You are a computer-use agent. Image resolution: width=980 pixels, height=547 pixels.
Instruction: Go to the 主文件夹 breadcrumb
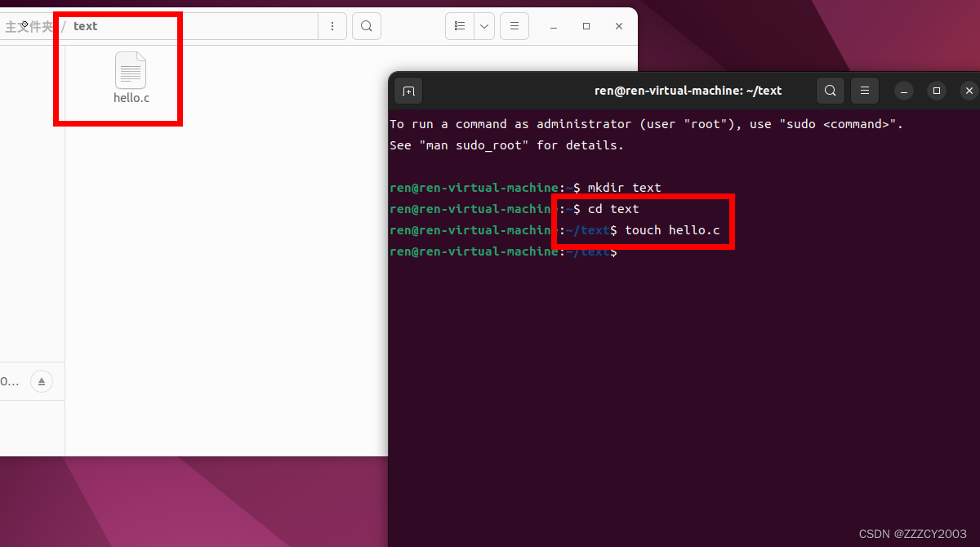point(29,26)
